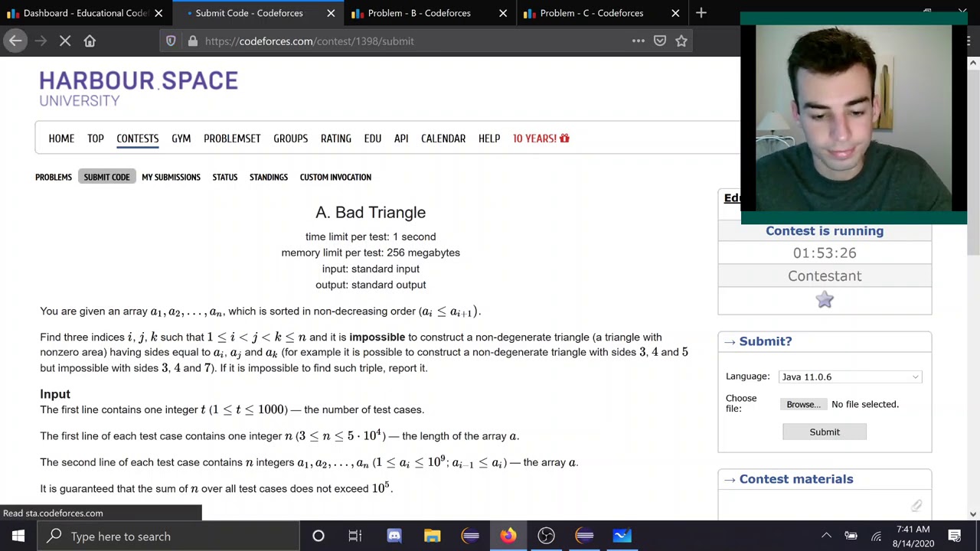
Task: Open the HELP page
Action: point(489,139)
